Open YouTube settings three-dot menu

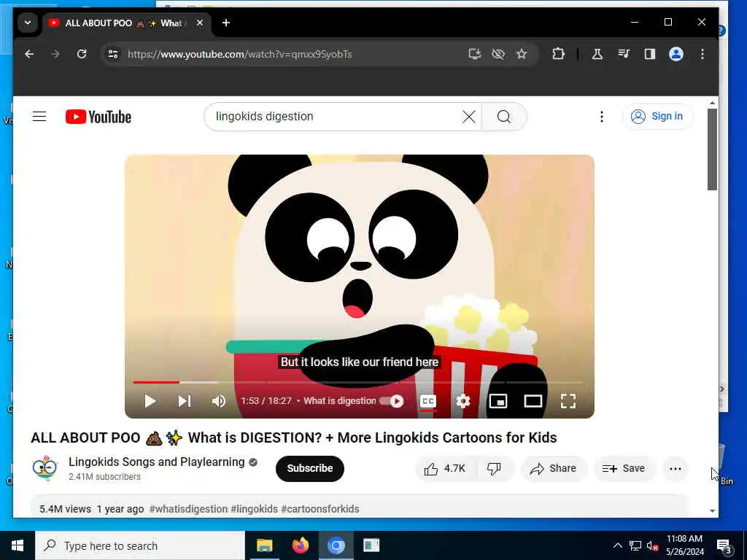[x=602, y=116]
